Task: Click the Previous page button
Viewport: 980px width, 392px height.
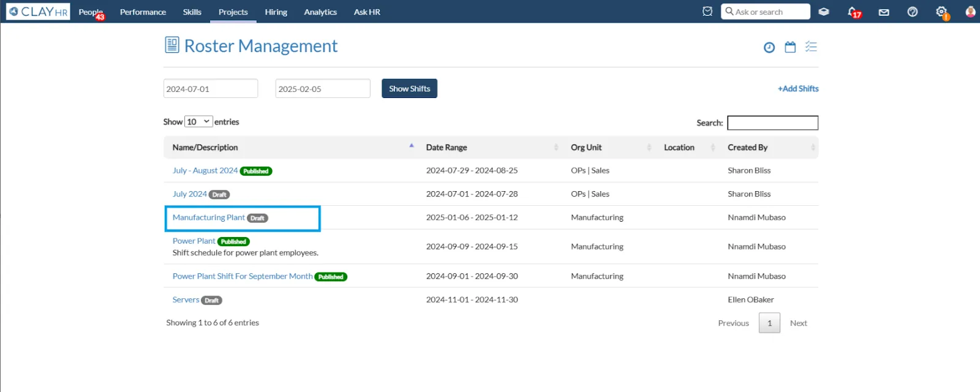Action: point(733,323)
